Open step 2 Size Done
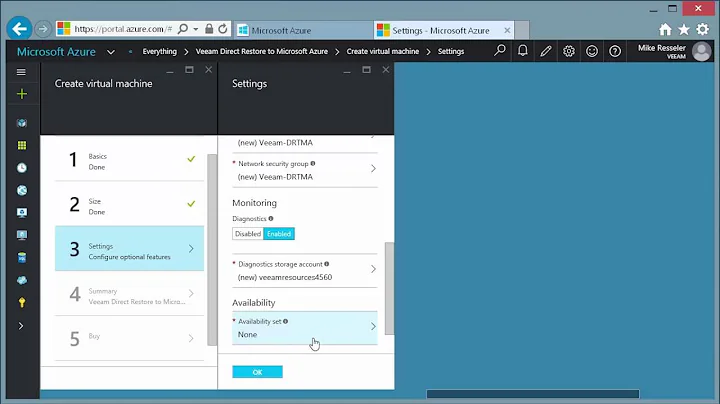 pos(129,204)
